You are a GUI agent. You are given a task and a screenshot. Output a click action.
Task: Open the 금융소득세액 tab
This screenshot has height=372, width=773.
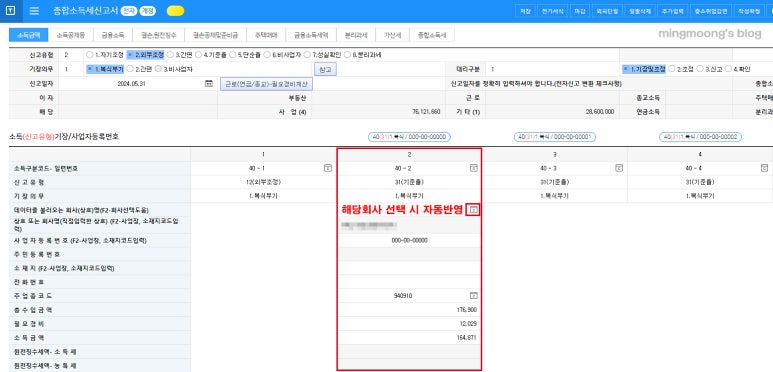point(310,35)
